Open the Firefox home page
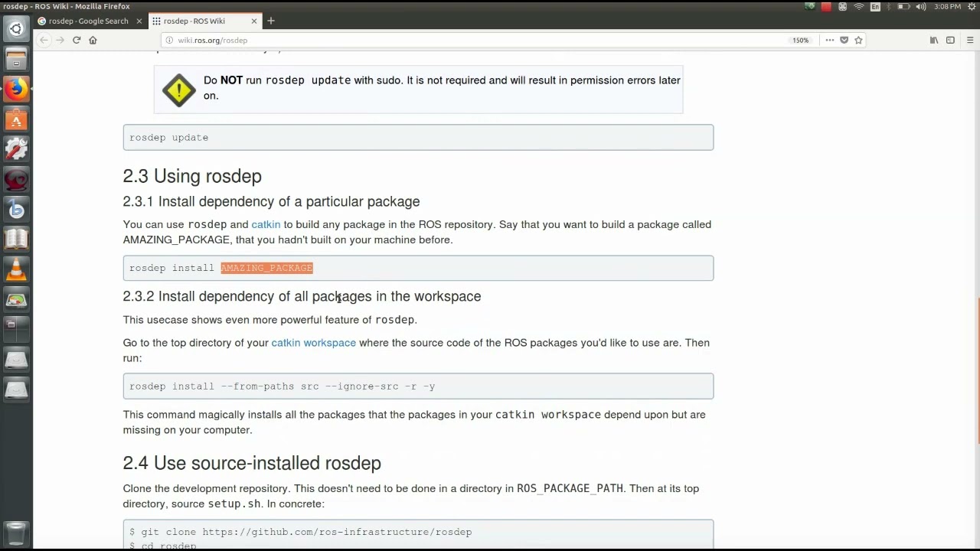This screenshot has height=551, width=980. pos(93,40)
